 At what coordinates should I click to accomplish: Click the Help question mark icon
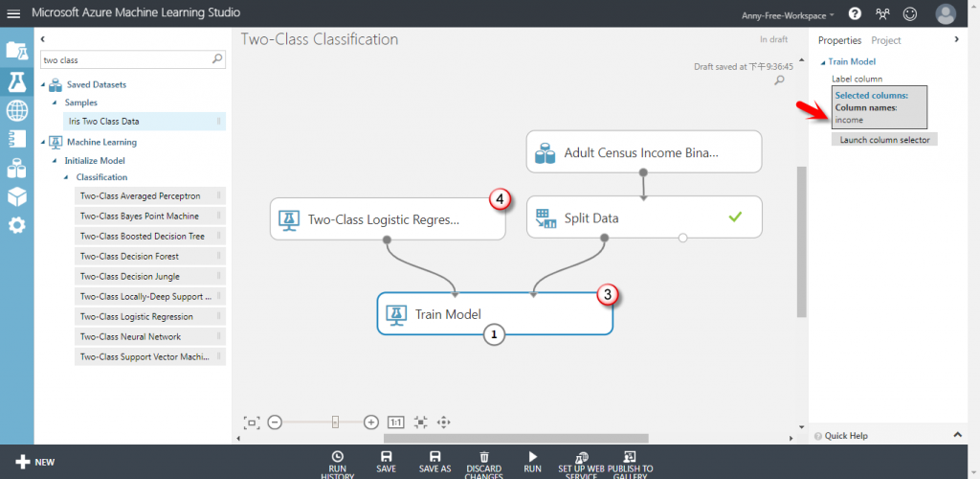click(855, 13)
